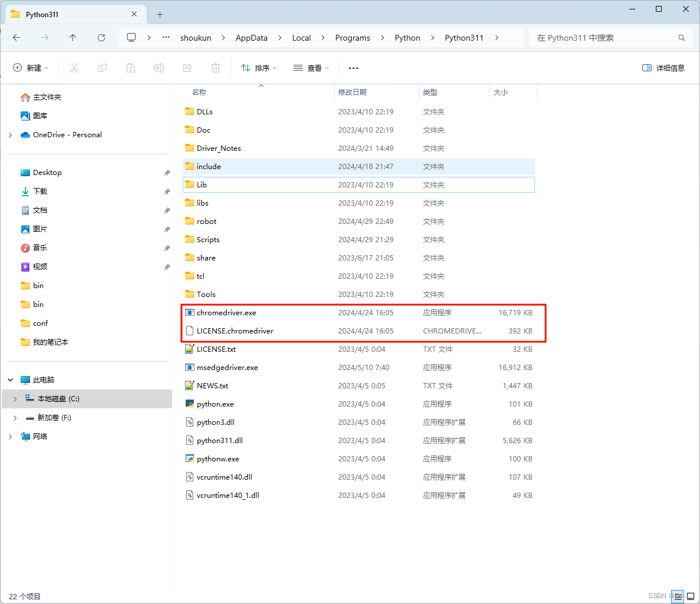Click the search magnifier icon

681,38
